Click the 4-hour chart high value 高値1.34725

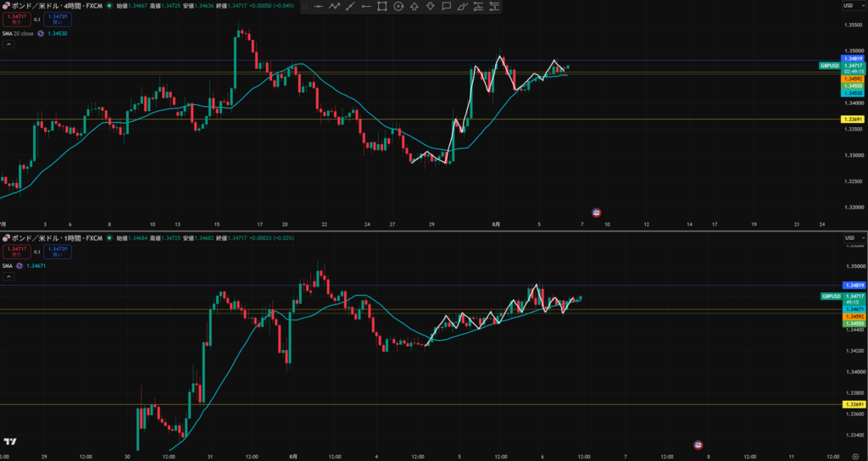(x=164, y=6)
